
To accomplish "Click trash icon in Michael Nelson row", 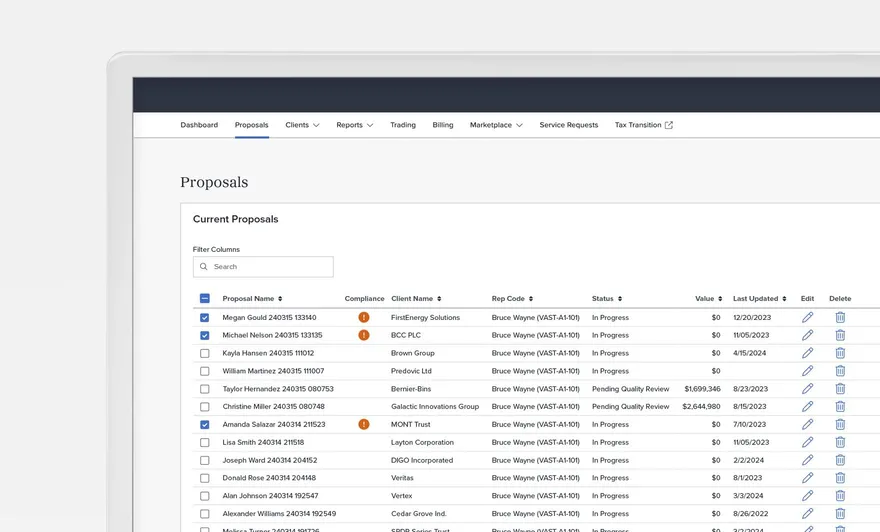I will (x=840, y=336).
